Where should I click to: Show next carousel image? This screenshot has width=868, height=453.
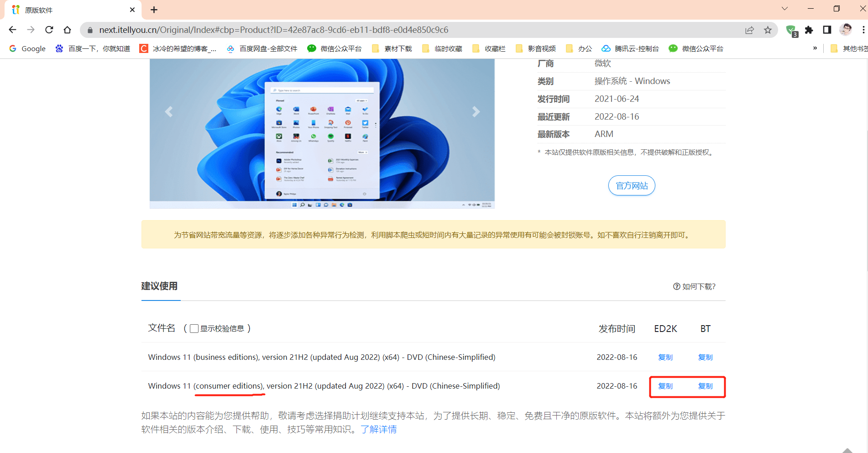click(476, 111)
